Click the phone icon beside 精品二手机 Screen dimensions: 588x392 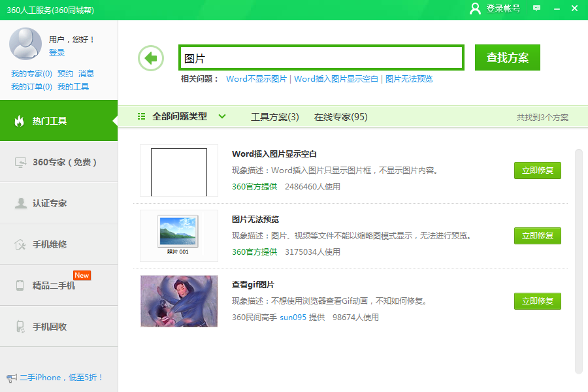click(20, 286)
